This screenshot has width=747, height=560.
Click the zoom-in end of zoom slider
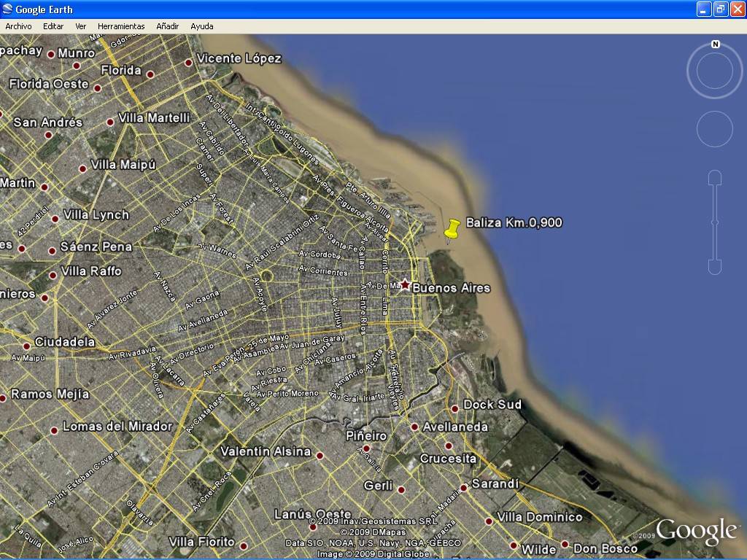715,178
